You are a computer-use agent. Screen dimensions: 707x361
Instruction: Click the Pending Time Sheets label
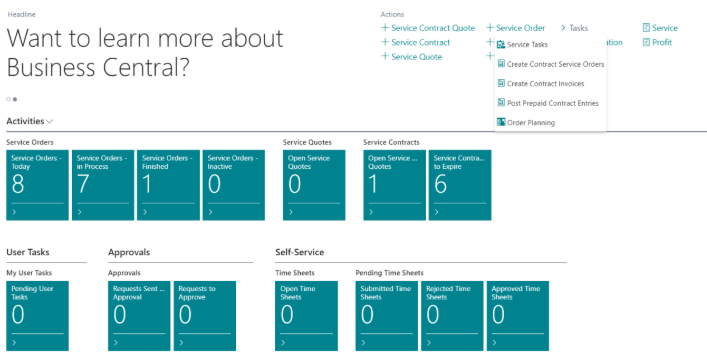(x=389, y=273)
